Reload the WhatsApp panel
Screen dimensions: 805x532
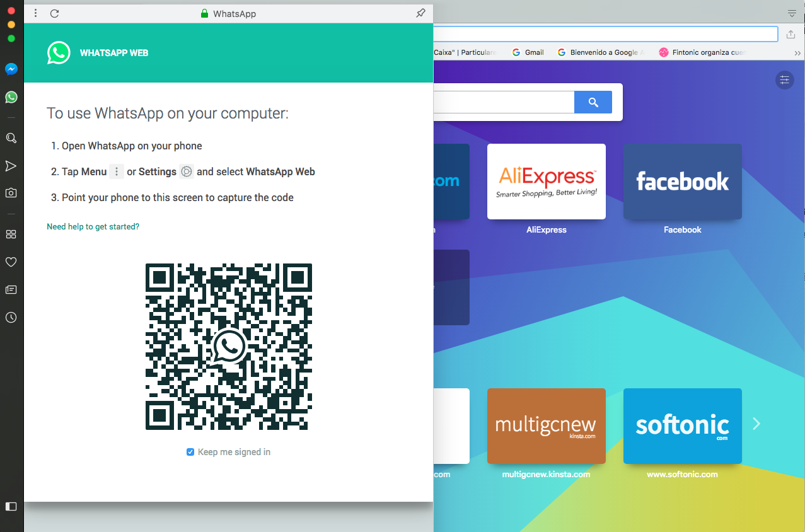[54, 13]
